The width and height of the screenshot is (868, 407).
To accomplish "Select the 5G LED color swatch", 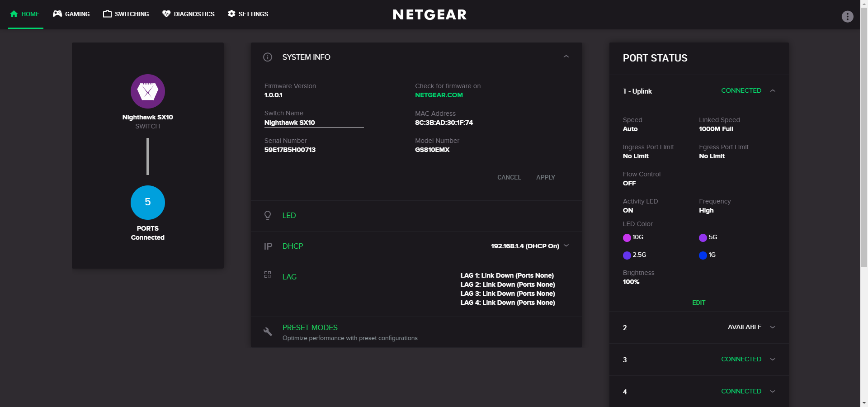I will 703,238.
